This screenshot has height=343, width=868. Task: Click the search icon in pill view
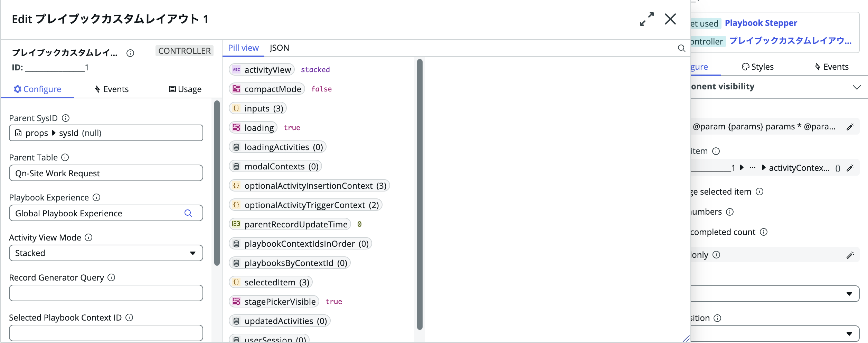pyautogui.click(x=681, y=48)
